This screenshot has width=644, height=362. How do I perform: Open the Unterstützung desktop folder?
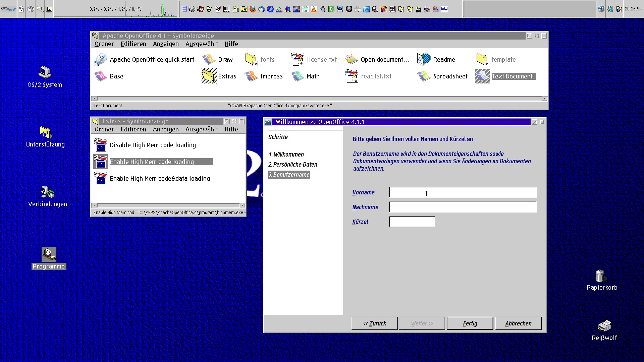pos(46,132)
